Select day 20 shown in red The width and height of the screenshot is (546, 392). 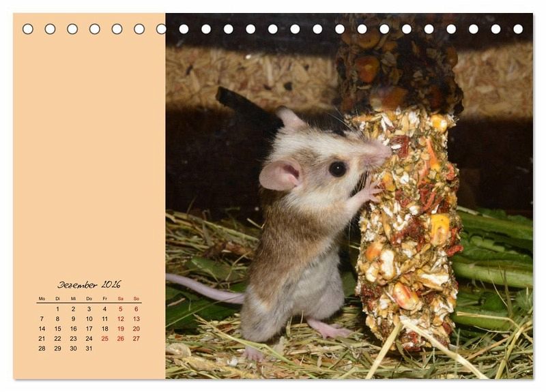pos(136,329)
